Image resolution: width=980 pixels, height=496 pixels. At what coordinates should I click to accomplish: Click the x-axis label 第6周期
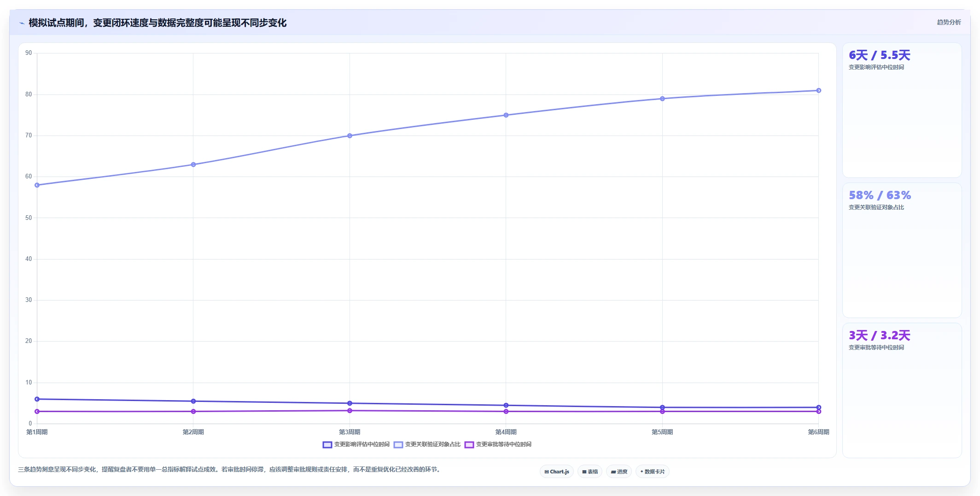818,432
